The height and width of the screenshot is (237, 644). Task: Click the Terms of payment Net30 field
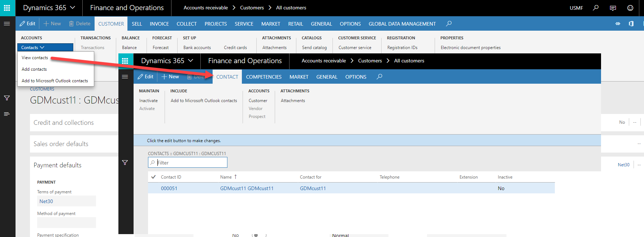[x=66, y=201]
